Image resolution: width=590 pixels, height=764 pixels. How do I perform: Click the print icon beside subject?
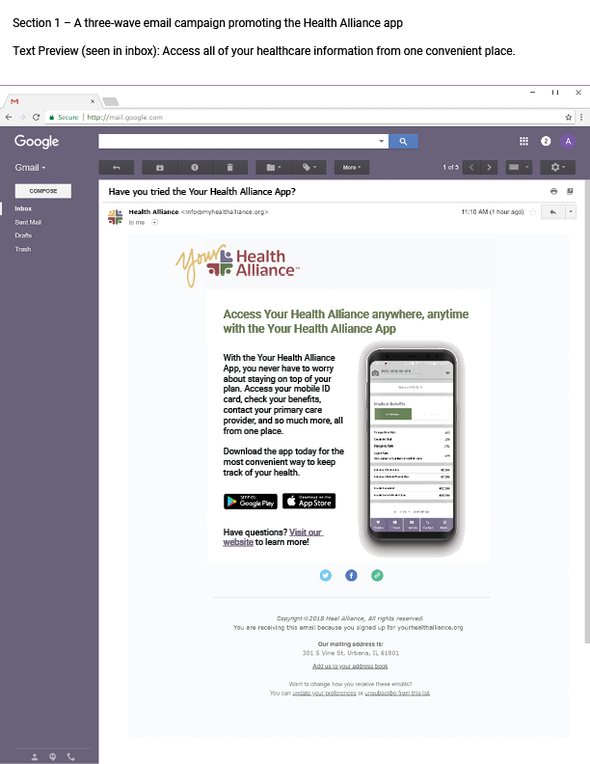553,191
